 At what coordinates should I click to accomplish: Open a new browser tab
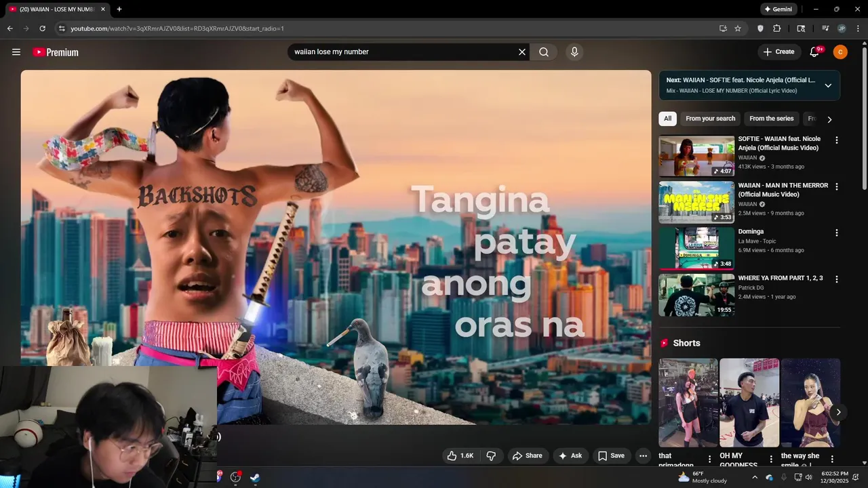(x=119, y=9)
